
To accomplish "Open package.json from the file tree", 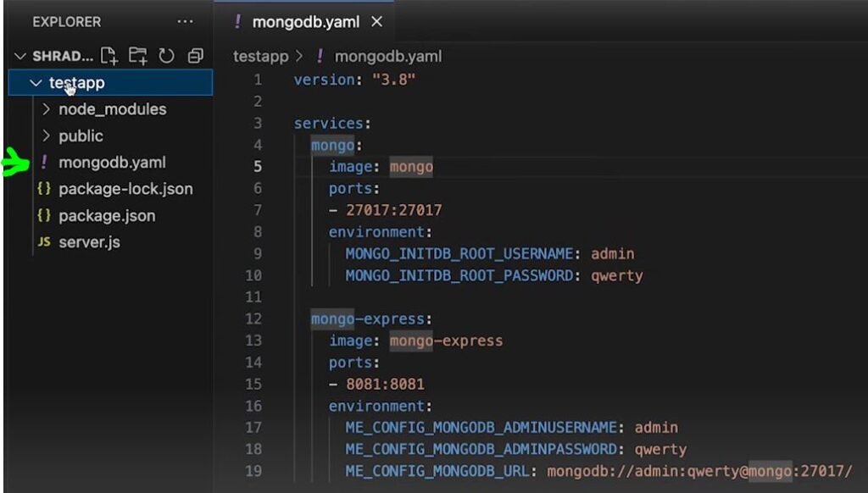I will 107,216.
